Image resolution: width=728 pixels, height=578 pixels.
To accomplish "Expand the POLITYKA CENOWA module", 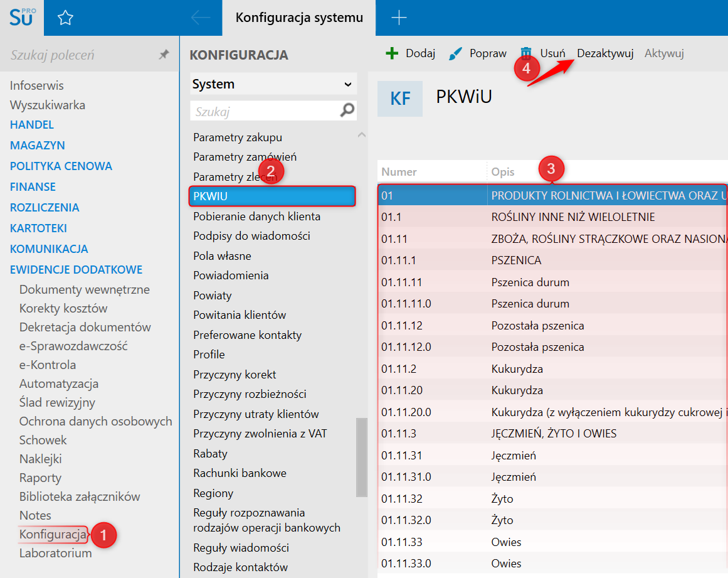I will 61,166.
